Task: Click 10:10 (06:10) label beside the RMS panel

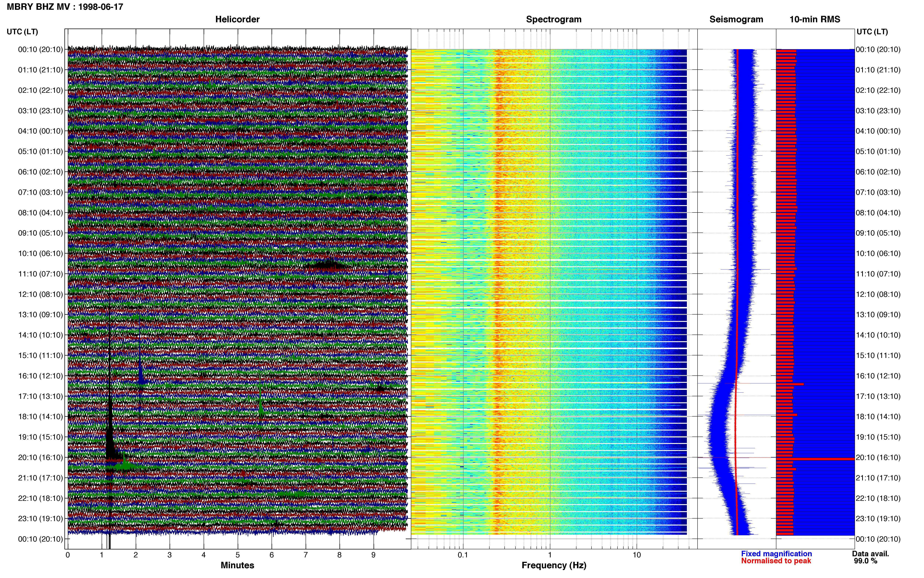Action: pyautogui.click(x=878, y=253)
